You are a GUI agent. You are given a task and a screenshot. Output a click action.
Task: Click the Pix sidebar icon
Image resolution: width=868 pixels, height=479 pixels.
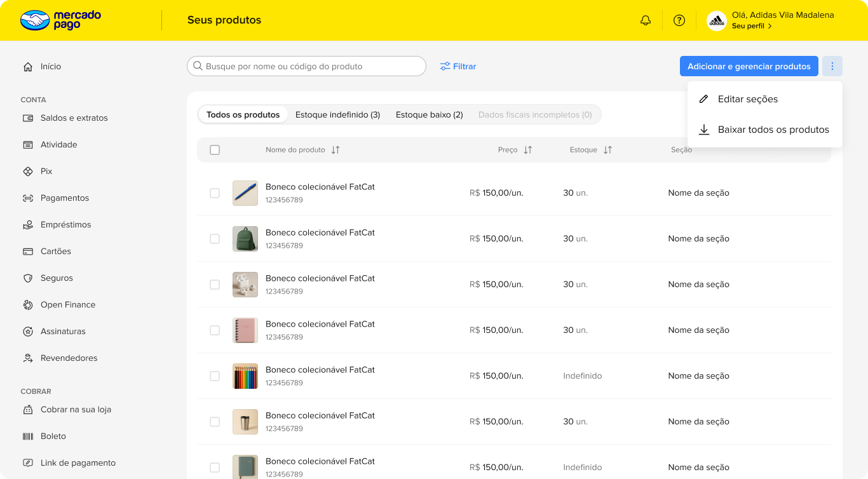tap(28, 172)
